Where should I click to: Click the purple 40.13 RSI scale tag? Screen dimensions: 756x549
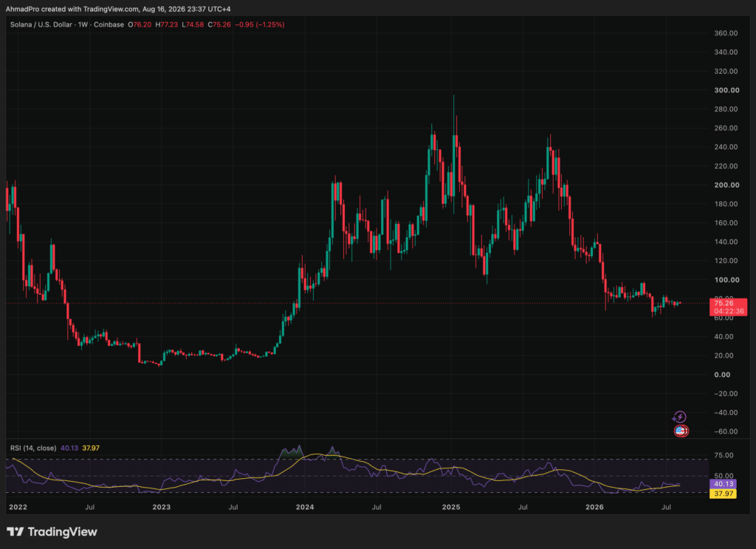(x=724, y=484)
